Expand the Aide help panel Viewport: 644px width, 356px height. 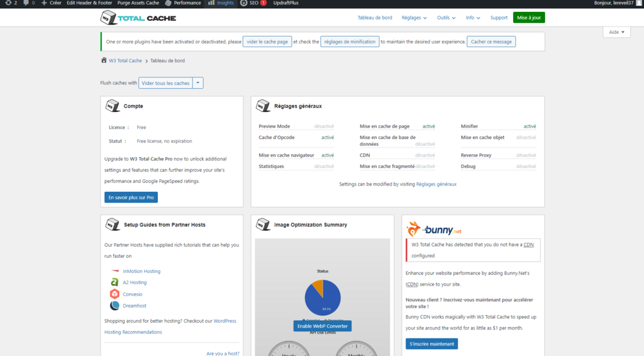[616, 32]
